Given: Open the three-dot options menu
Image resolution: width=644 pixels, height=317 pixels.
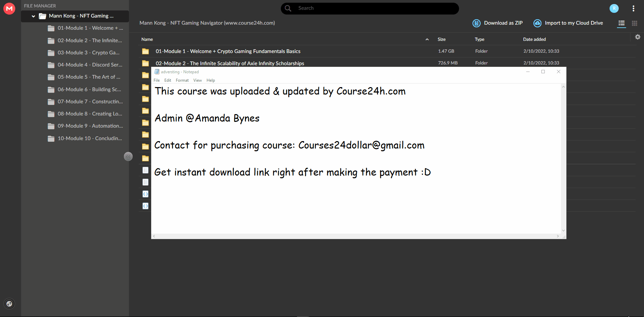Looking at the screenshot, I should 633,8.
